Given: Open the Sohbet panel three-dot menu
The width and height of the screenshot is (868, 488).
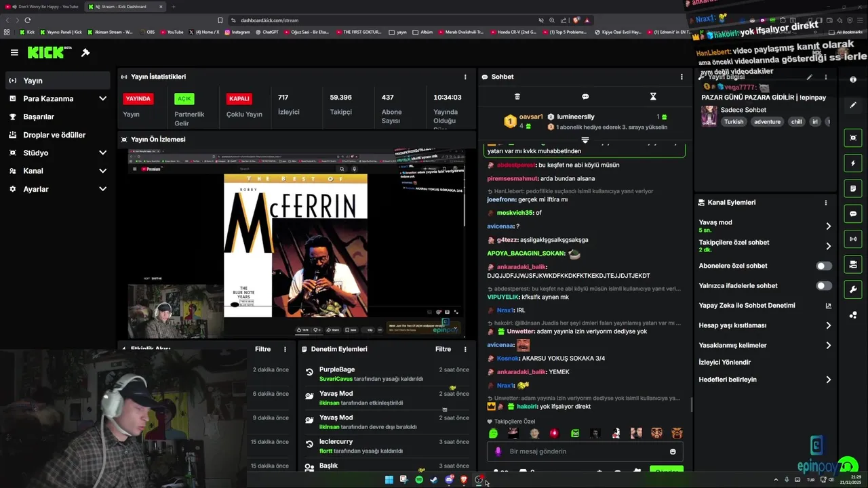Looking at the screenshot, I should tap(682, 77).
